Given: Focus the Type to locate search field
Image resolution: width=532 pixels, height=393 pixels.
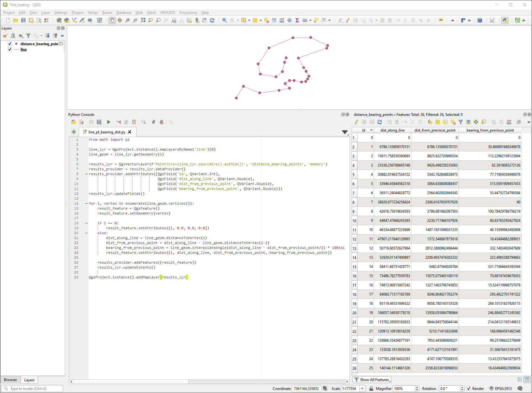Looking at the screenshot, I should click(32, 389).
